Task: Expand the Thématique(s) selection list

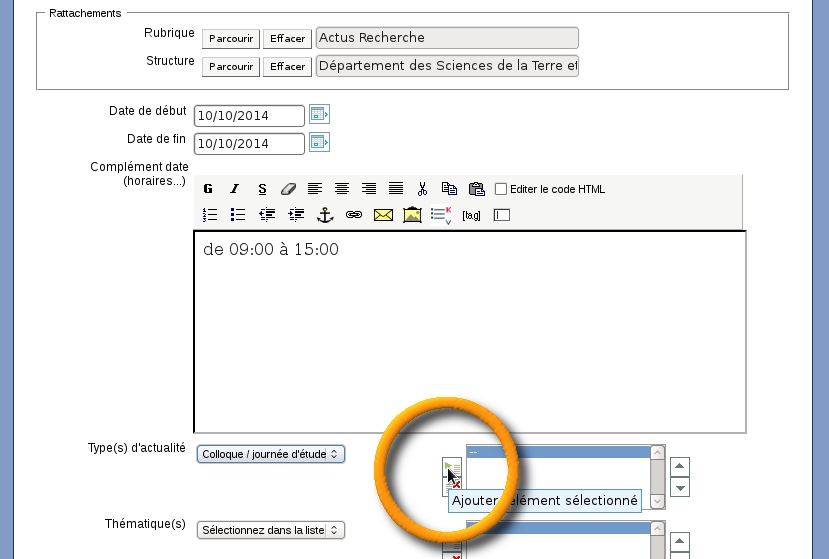Action: (270, 530)
